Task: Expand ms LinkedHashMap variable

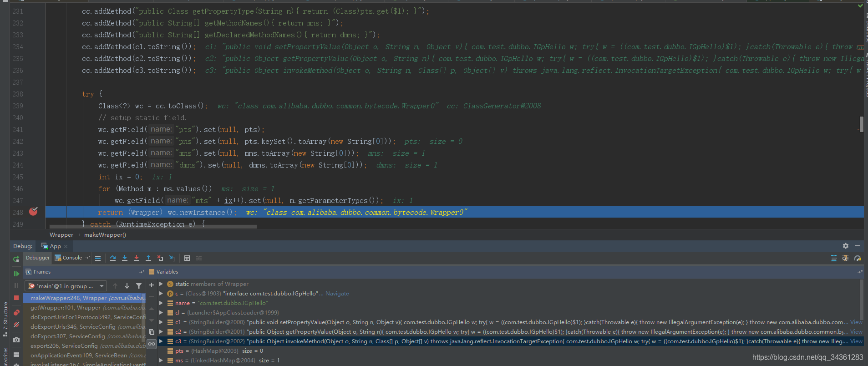Action: (x=161, y=360)
